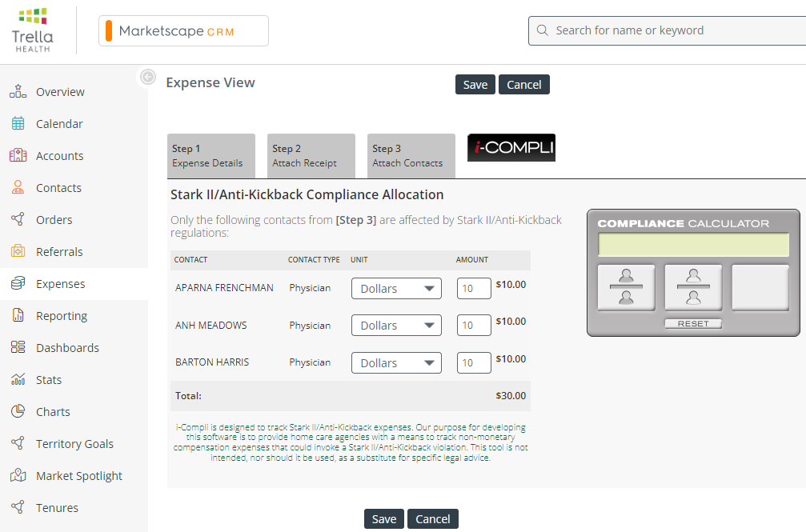Click the Reporting document icon
Screen dimensions: 806x532
click(x=18, y=315)
